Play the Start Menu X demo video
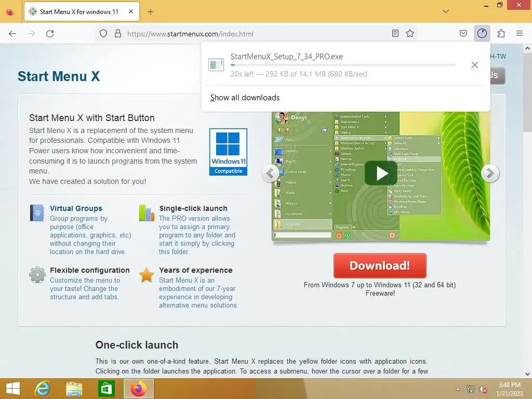The width and height of the screenshot is (532, 399). click(381, 174)
